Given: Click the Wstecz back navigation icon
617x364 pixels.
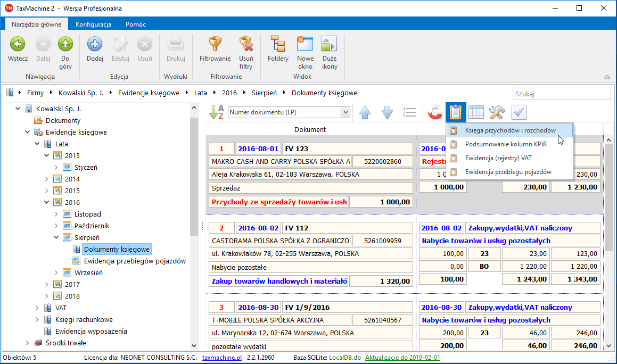Looking at the screenshot, I should tap(18, 45).
